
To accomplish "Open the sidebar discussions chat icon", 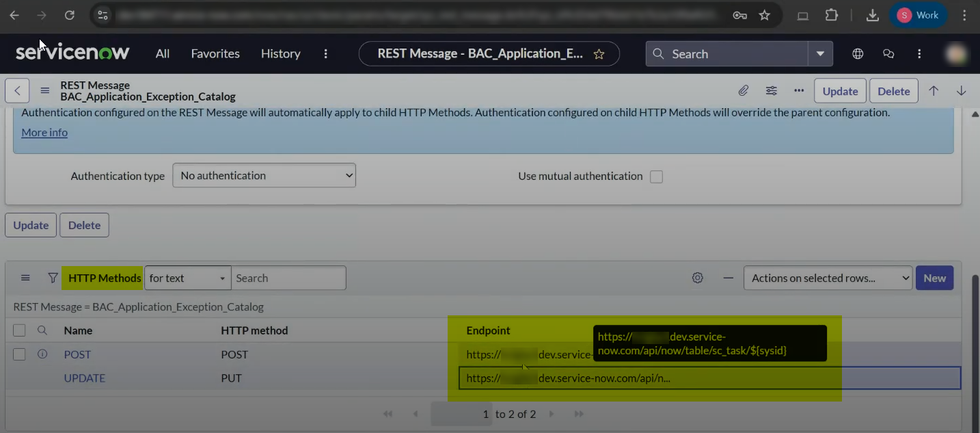I will (888, 53).
